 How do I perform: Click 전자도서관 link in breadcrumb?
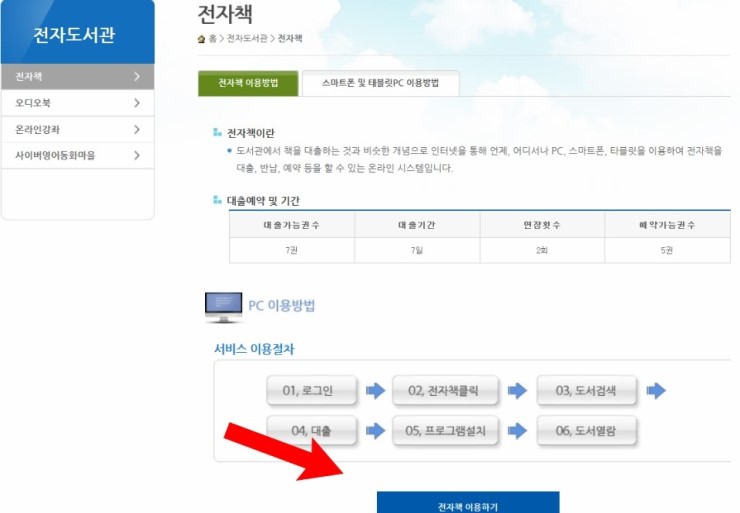point(247,39)
